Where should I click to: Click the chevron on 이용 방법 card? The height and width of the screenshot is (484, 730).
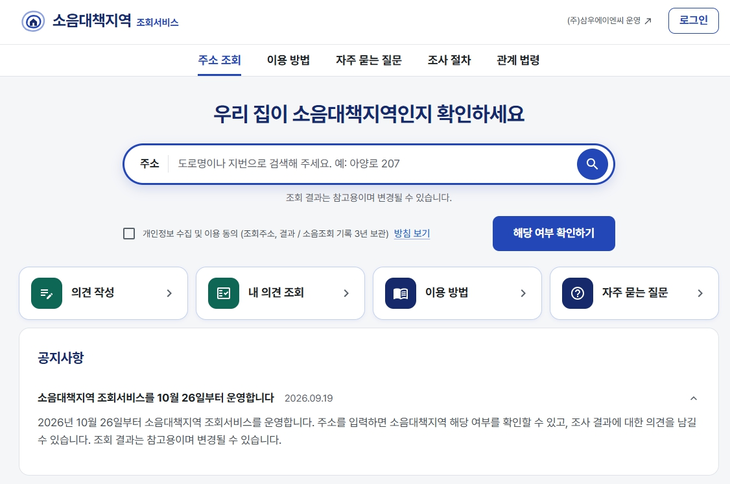[x=523, y=293]
